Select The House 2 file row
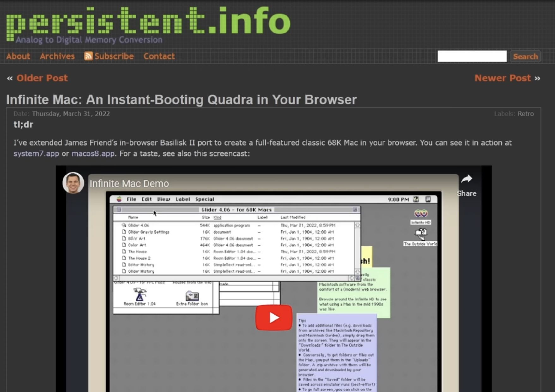This screenshot has height=392, width=555. click(234, 258)
